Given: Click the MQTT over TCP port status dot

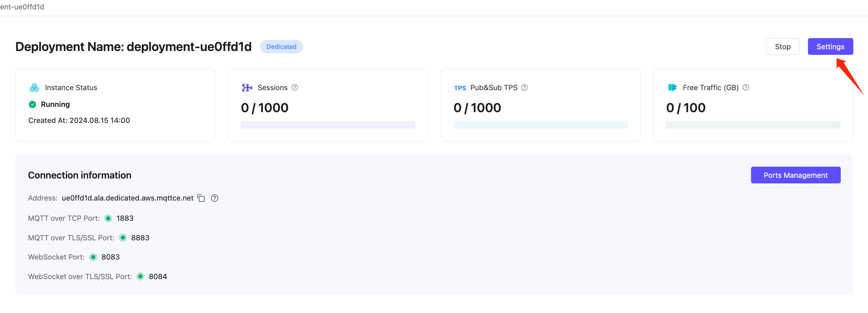Looking at the screenshot, I should (108, 218).
